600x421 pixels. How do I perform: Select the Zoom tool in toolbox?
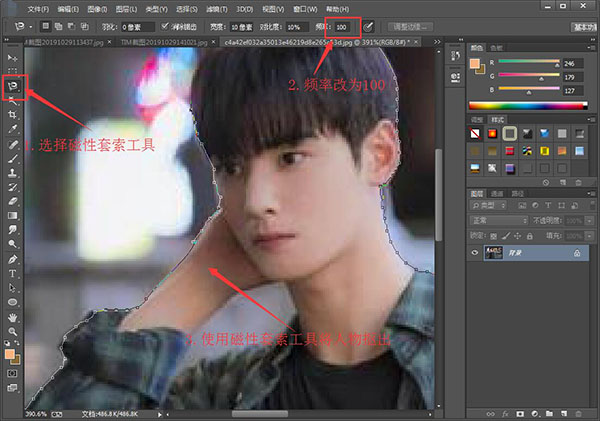click(x=12, y=331)
